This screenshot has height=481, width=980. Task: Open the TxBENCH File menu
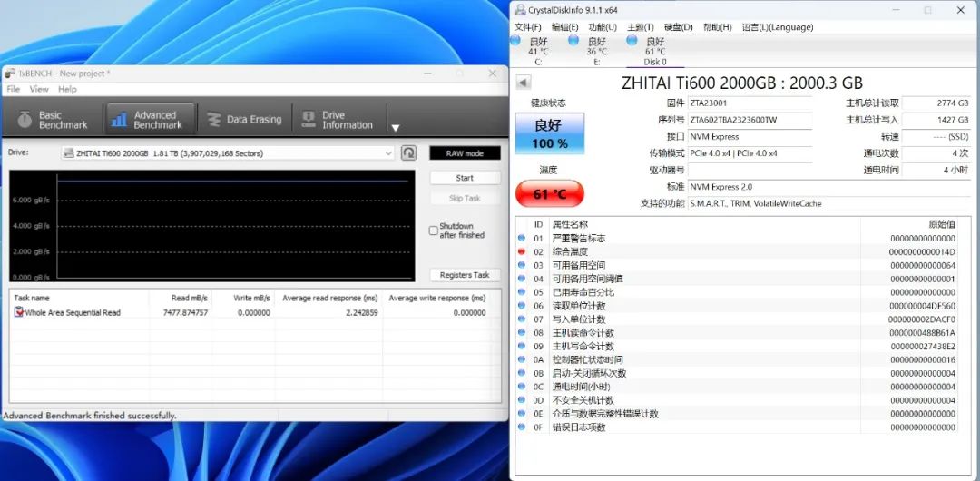[13, 90]
